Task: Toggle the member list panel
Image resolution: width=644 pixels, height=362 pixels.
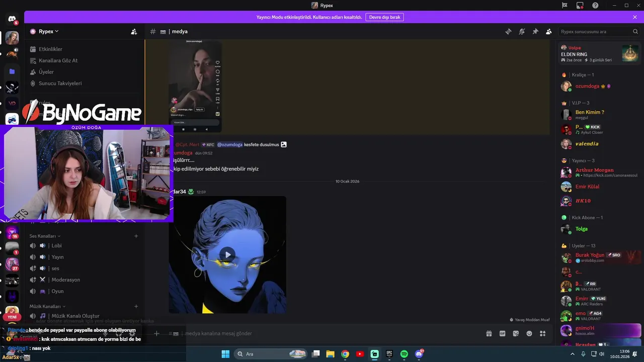Action: point(549,31)
